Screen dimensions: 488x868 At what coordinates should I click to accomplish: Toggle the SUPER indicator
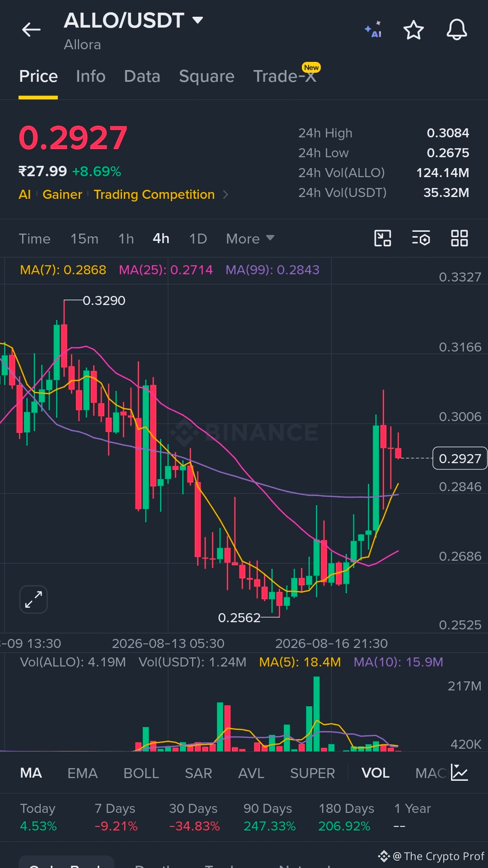click(x=313, y=773)
